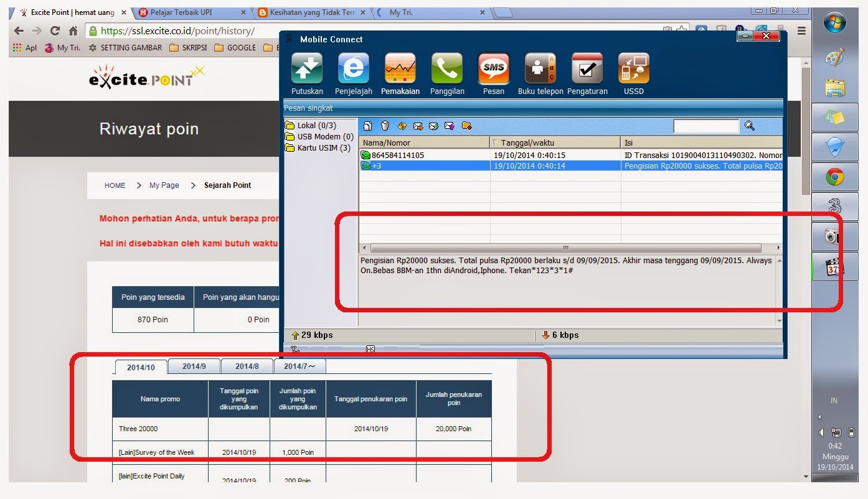Click the Chrome page scrollbar down arrow

806,477
